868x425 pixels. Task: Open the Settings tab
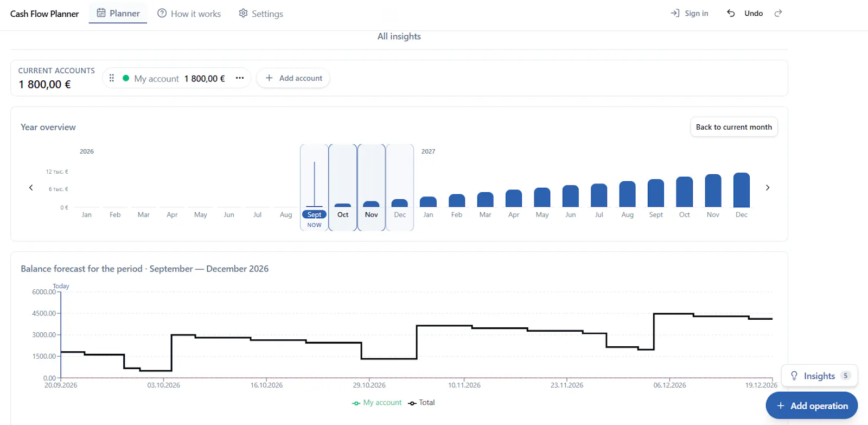click(261, 14)
